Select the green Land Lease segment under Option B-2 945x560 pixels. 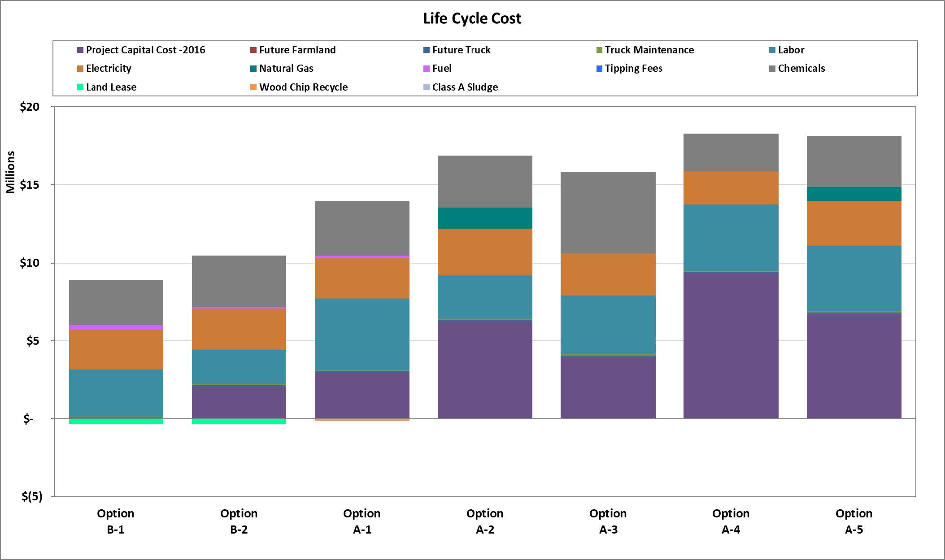click(x=239, y=421)
